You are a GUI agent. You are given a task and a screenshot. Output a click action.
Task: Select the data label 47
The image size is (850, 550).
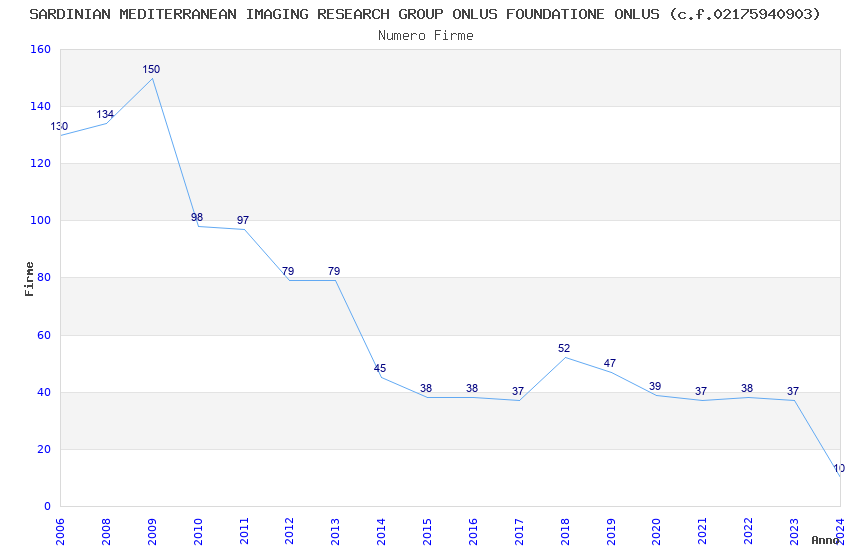pyautogui.click(x=610, y=363)
